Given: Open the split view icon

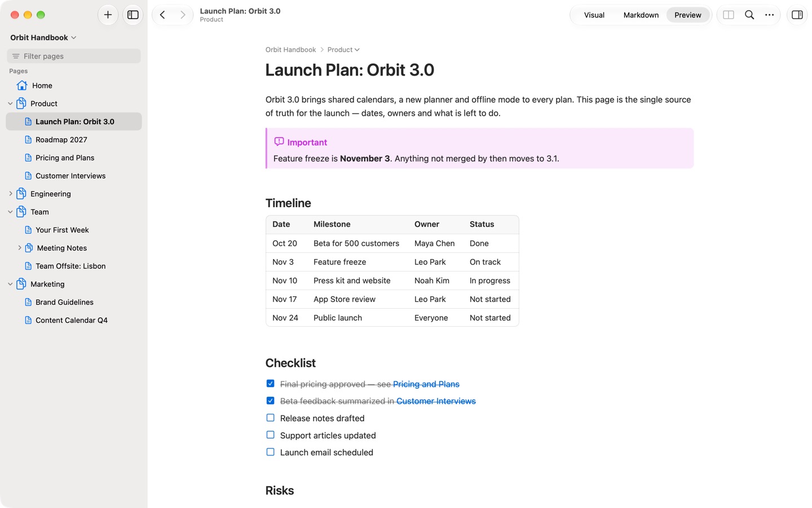Looking at the screenshot, I should (x=729, y=15).
